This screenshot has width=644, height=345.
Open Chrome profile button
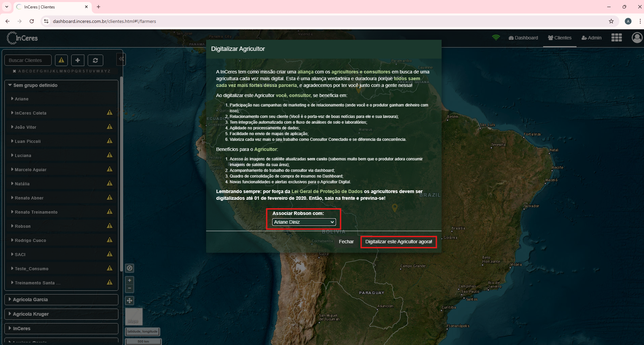coord(628,21)
